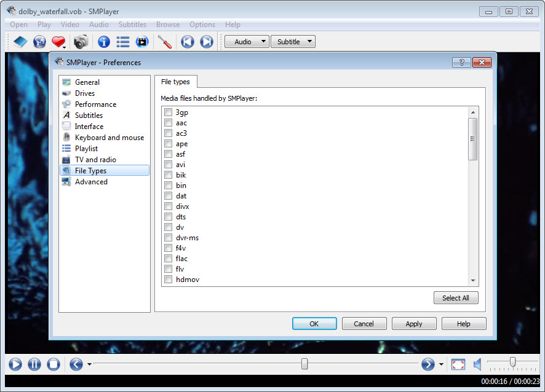Viewport: 545px width, 392px height.
Task: Open the Audio menu in menu bar
Action: pyautogui.click(x=98, y=25)
